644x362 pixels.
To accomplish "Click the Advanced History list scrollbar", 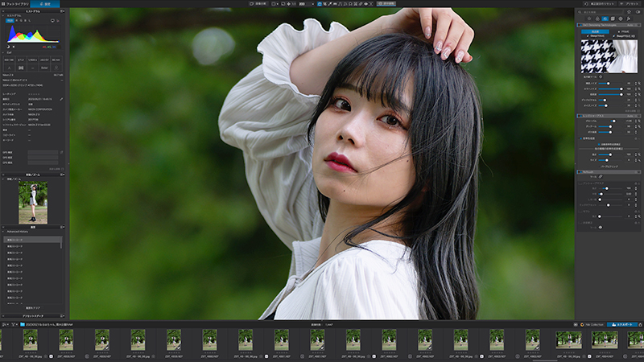I will click(x=61, y=242).
